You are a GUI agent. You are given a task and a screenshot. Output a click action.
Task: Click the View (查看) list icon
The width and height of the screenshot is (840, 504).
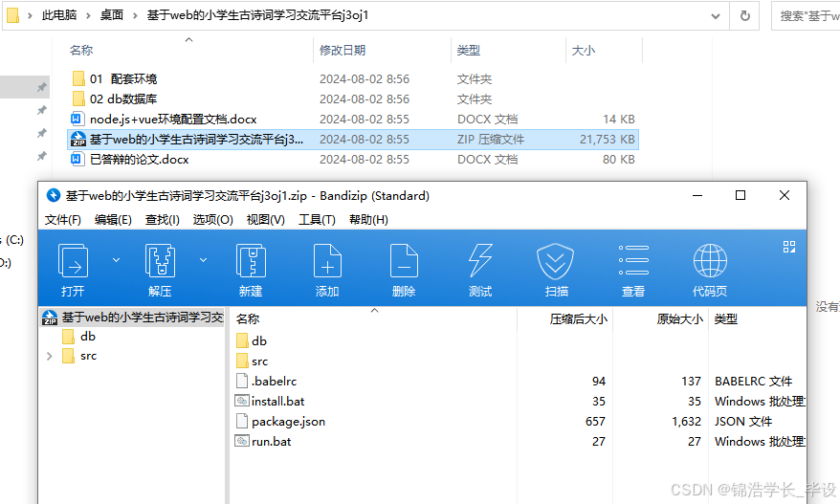tap(633, 261)
